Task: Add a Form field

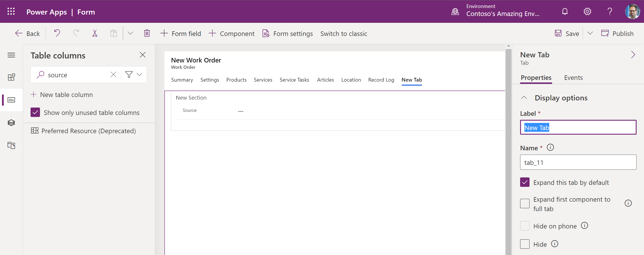Action: (x=181, y=34)
